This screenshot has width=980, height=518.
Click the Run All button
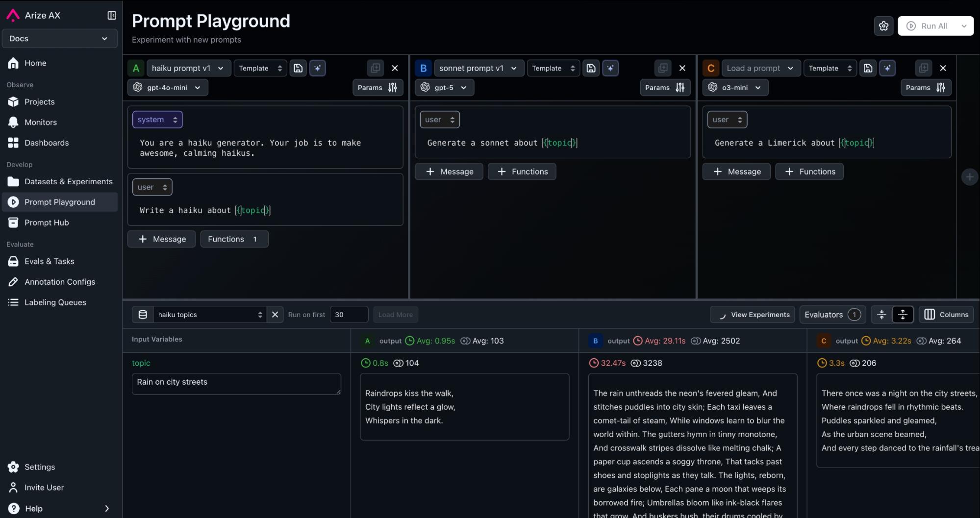click(x=928, y=26)
